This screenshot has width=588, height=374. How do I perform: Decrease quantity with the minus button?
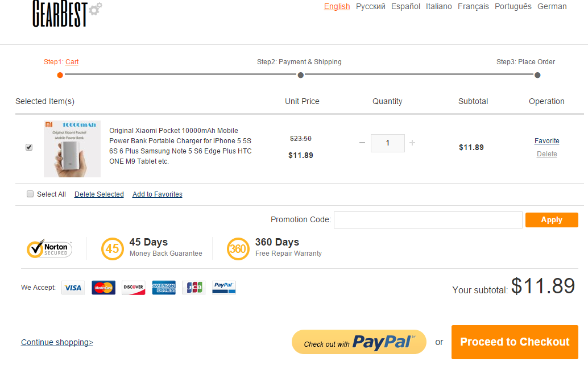362,143
